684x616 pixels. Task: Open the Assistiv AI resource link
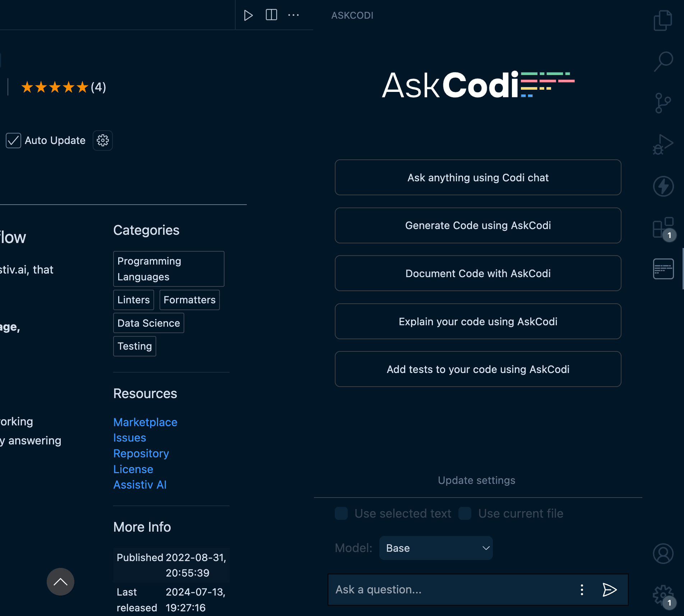140,485
